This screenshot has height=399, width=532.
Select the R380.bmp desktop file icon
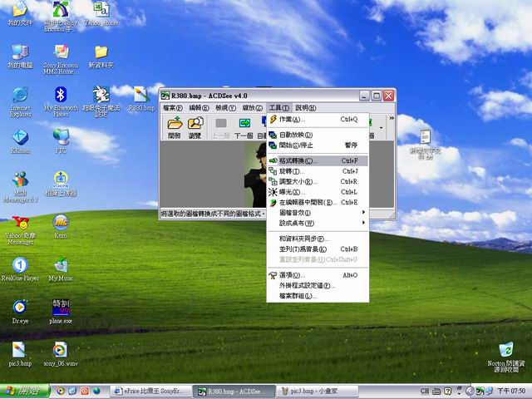pos(141,99)
